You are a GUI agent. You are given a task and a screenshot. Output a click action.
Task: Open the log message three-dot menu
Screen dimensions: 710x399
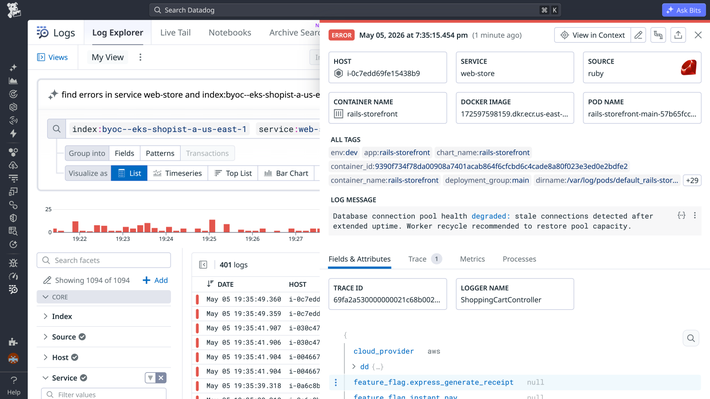(x=695, y=216)
